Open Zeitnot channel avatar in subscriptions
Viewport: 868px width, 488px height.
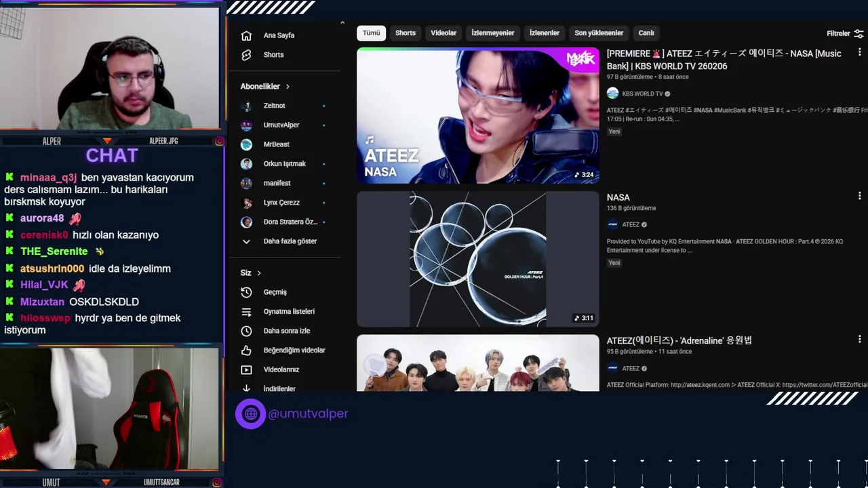tap(247, 106)
